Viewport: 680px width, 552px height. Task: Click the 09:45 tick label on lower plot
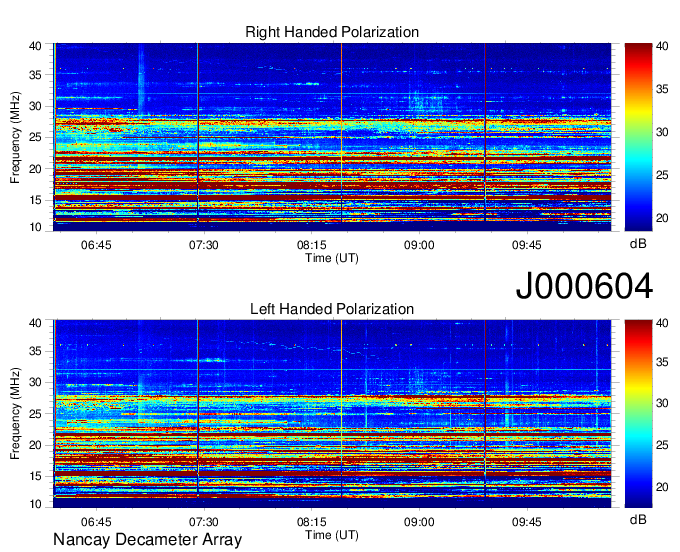click(526, 522)
